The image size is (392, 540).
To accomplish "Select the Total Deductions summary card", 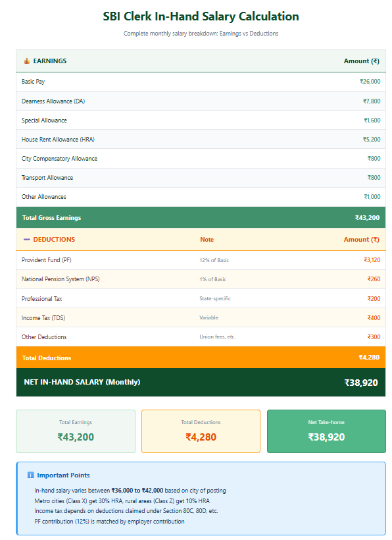I will point(201,431).
